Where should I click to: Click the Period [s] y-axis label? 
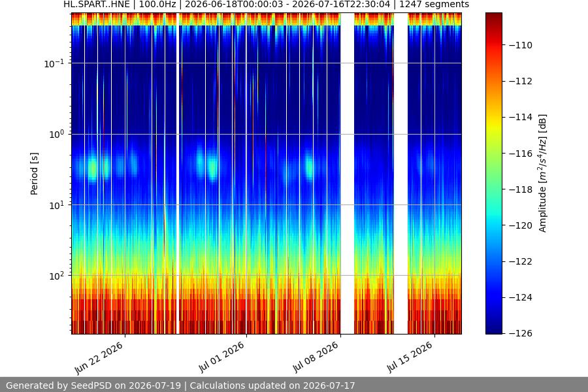(34, 174)
